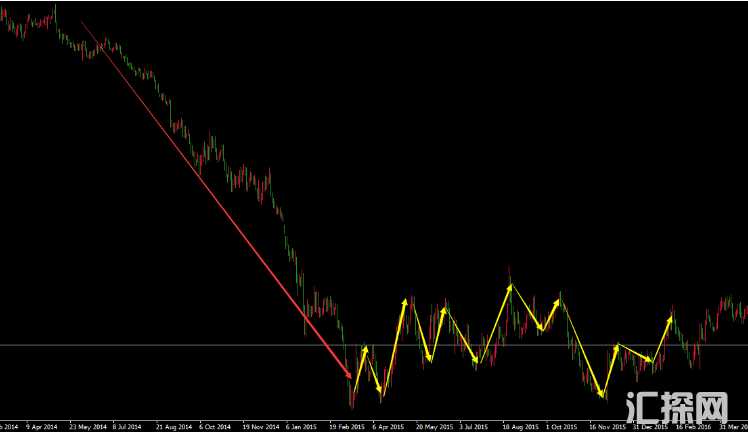Click the 18 Aug 2015 date on the time axis
The width and height of the screenshot is (748, 432).
point(520,426)
